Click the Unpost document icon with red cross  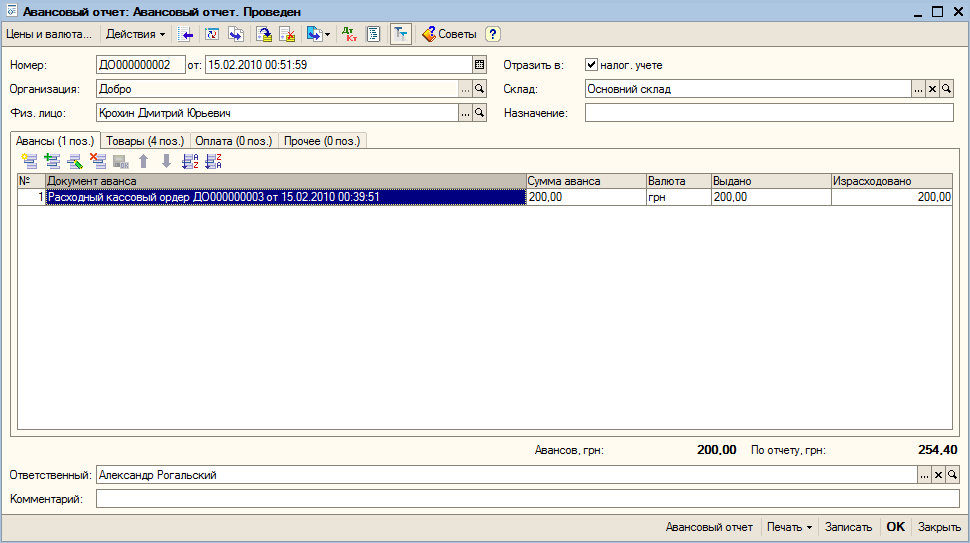click(287, 35)
